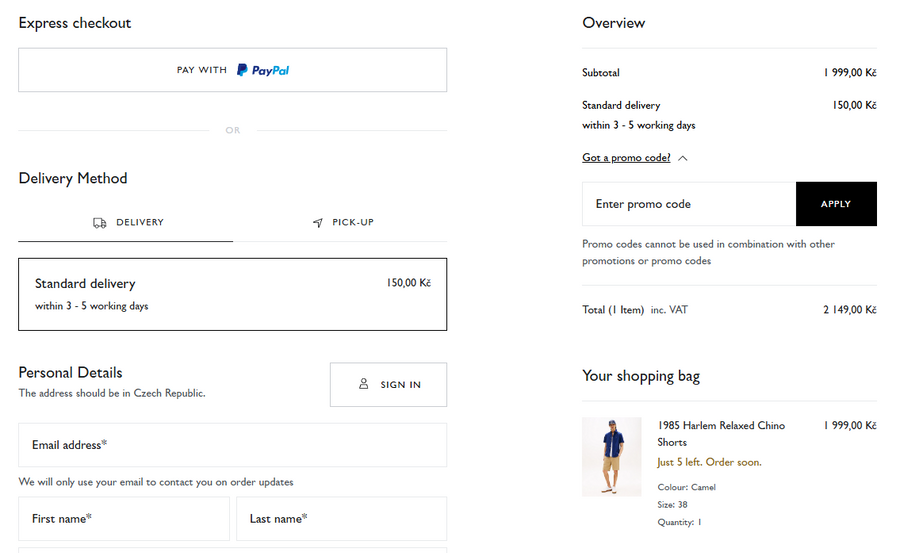Focus the Enter promo code field
The width and height of the screenshot is (900, 553).
pos(689,204)
